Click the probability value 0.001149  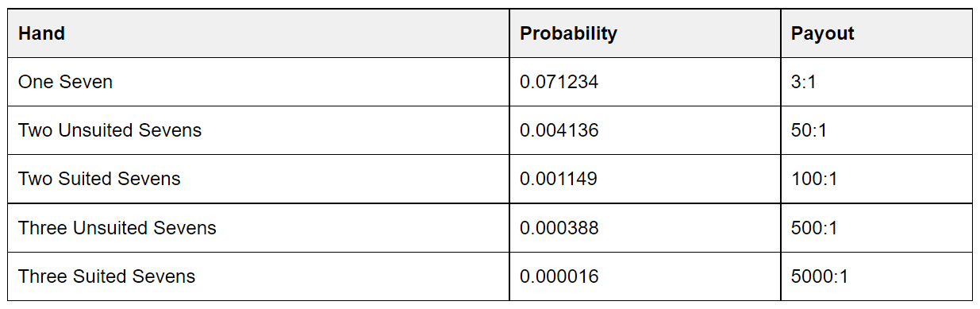pyautogui.click(x=559, y=179)
